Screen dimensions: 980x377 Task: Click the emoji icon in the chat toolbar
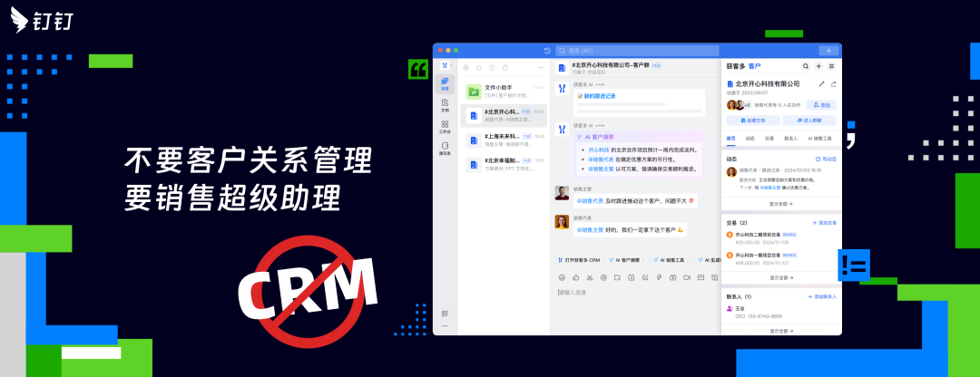[x=562, y=277]
